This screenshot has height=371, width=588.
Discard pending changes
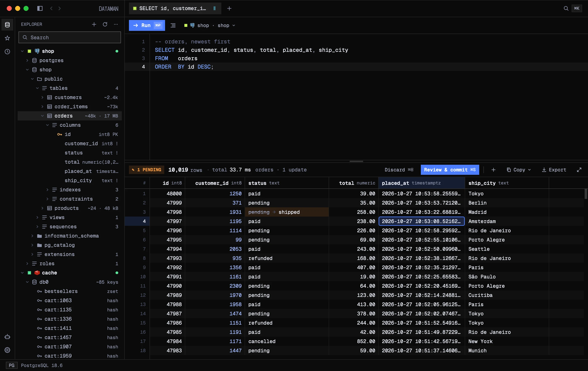(399, 170)
